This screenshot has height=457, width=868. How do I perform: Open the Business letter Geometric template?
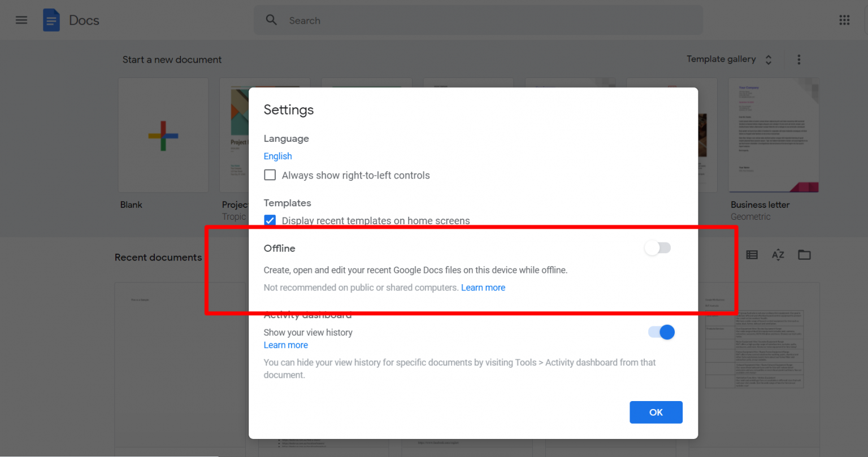click(x=773, y=135)
